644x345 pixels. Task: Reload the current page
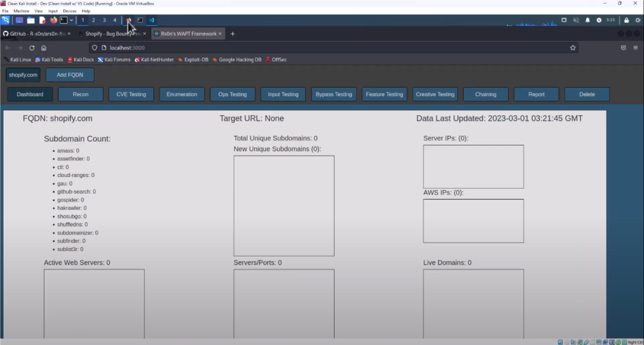click(x=32, y=48)
